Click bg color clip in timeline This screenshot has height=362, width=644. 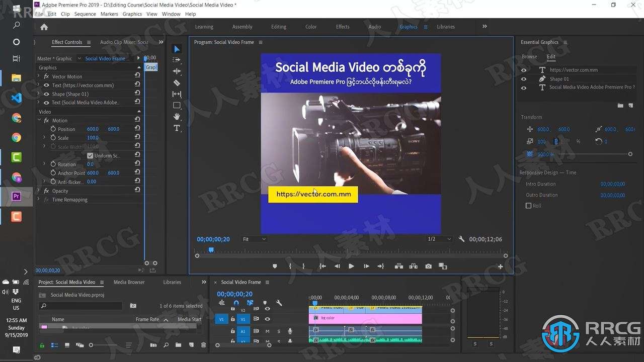365,318
